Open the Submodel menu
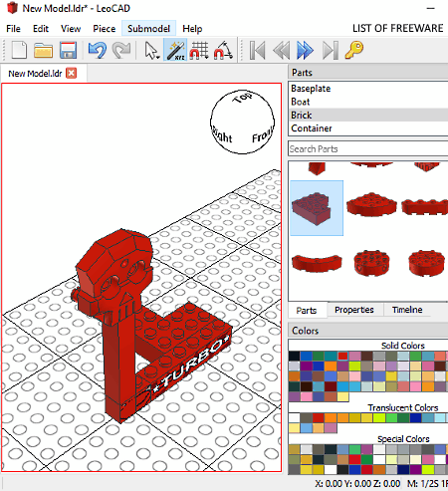 148,29
